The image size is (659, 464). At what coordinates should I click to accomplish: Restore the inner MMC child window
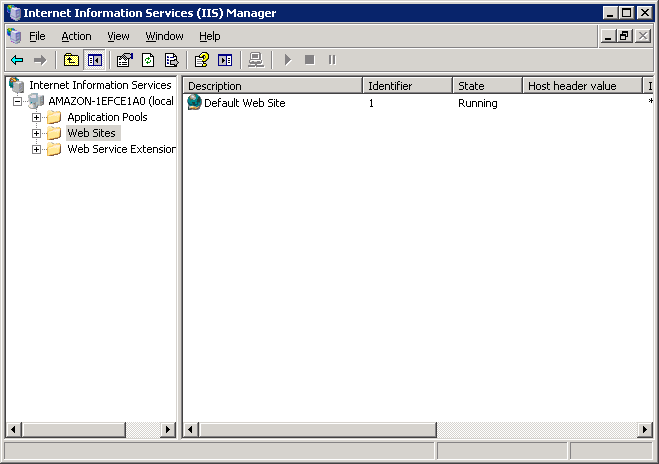click(624, 36)
